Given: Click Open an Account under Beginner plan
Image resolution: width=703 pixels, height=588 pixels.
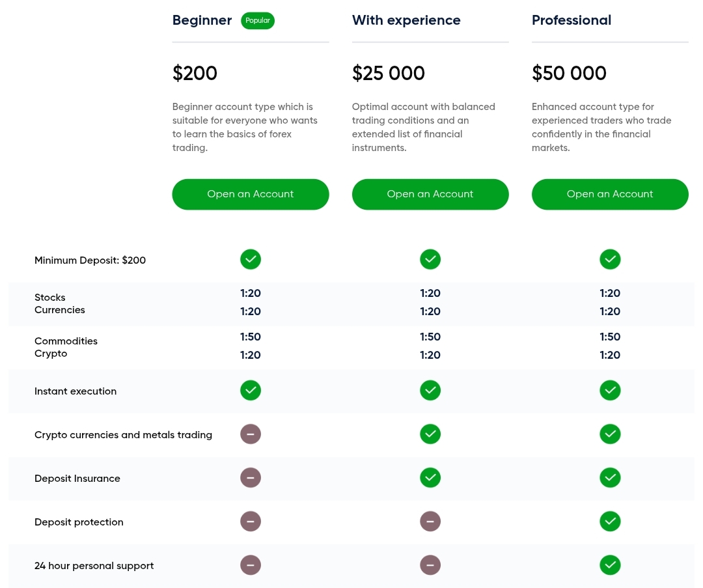Looking at the screenshot, I should click(250, 194).
